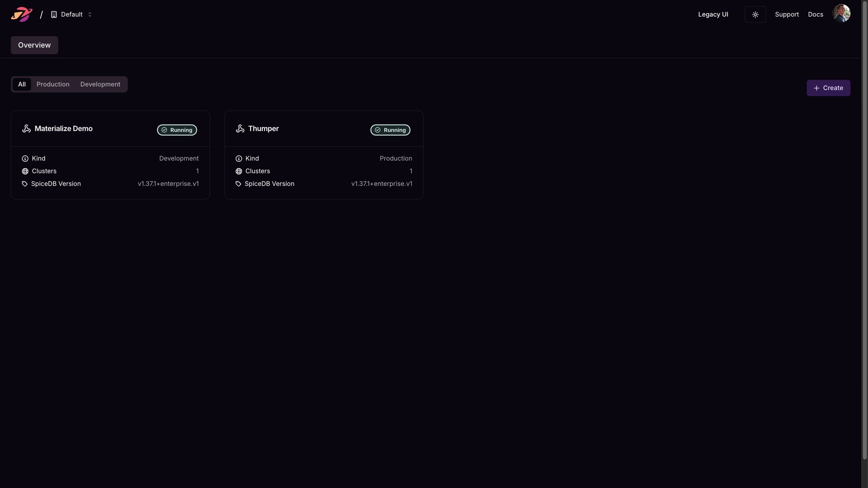Click the Kind label in Thumper card
Screen dimensions: 868x488
(x=252, y=158)
